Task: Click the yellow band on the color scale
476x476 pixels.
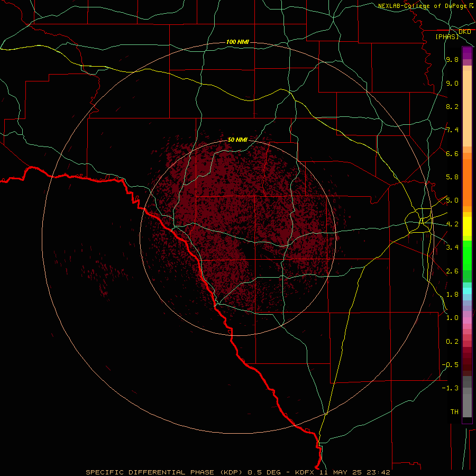Action: (x=467, y=226)
